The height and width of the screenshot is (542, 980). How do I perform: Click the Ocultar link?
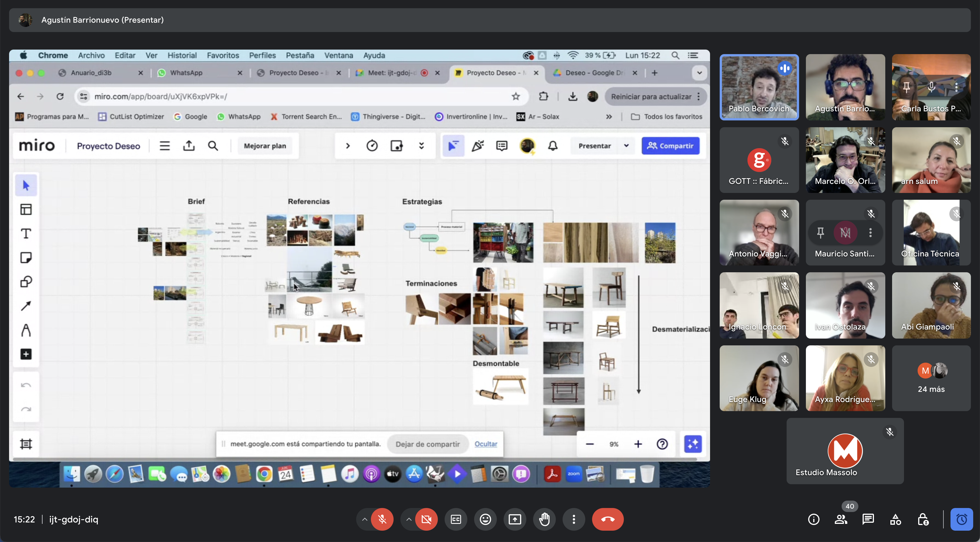(485, 444)
